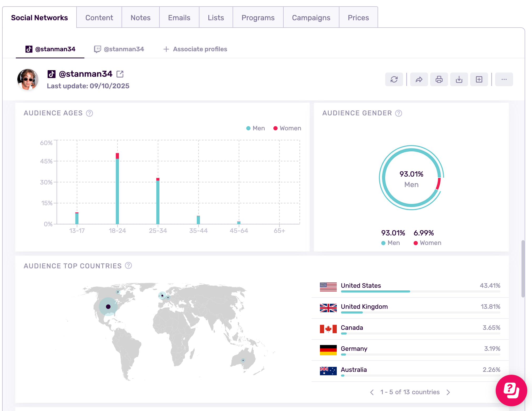Click the Audience Ages help icon
This screenshot has width=532, height=411.
(89, 113)
